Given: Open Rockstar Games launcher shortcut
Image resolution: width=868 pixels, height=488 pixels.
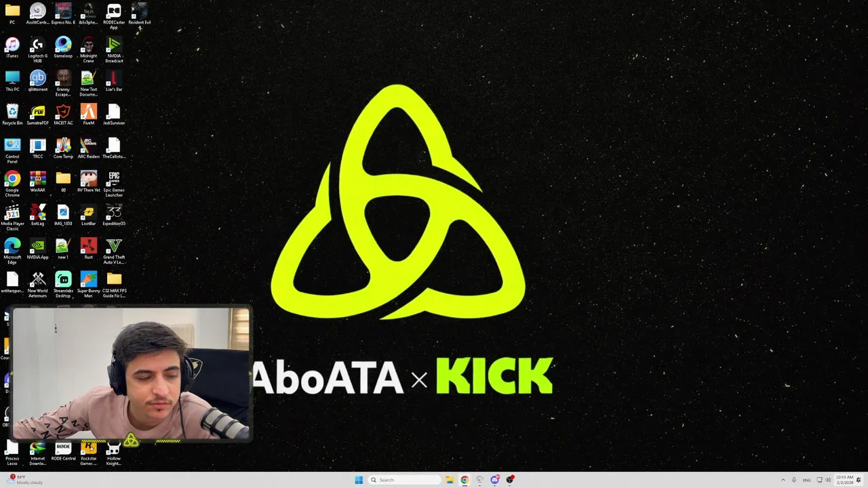Looking at the screenshot, I should point(88,453).
